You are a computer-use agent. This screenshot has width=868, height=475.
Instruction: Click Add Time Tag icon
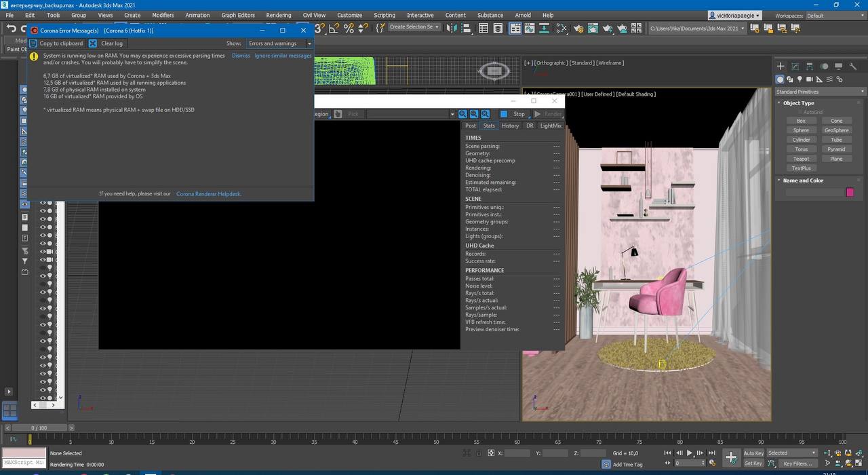tap(606, 464)
